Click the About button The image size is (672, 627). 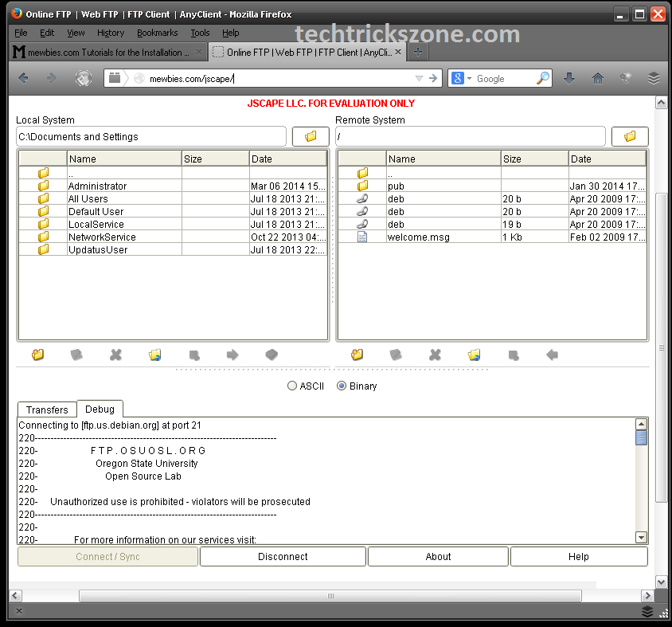[438, 557]
